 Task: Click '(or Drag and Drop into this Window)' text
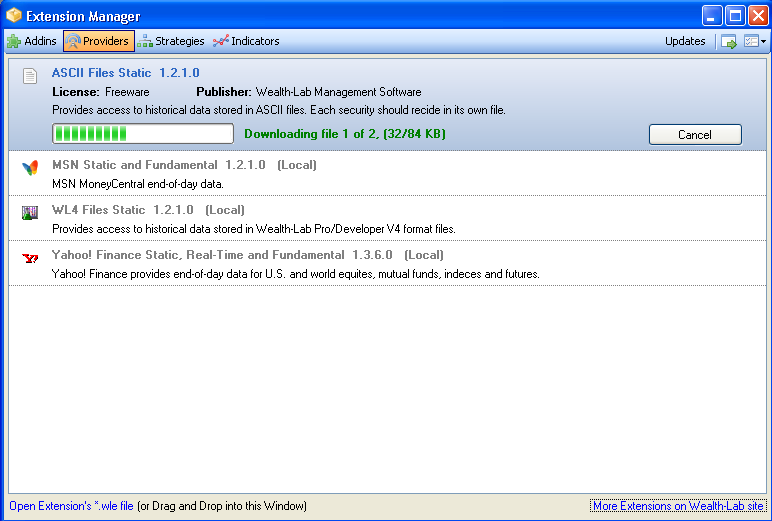[222, 506]
